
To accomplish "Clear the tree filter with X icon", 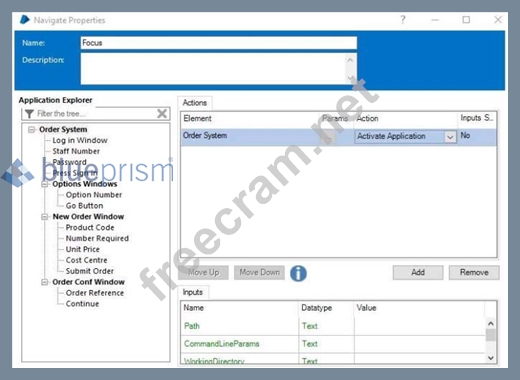I will 162,114.
